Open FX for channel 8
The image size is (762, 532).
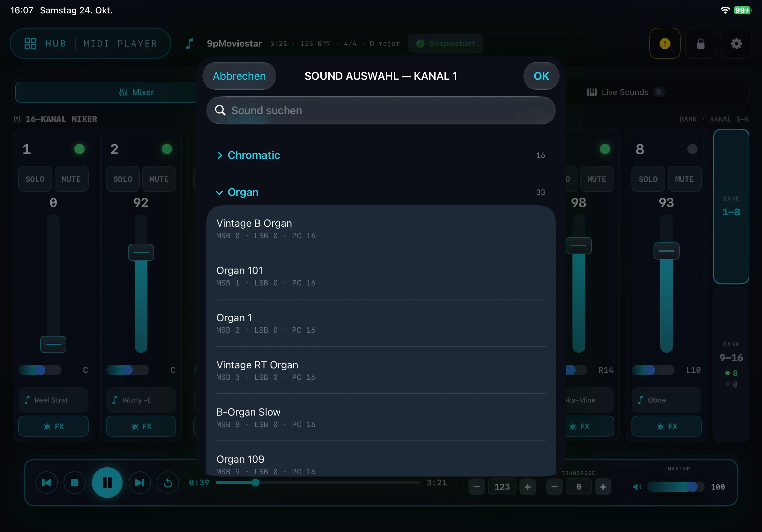(666, 426)
